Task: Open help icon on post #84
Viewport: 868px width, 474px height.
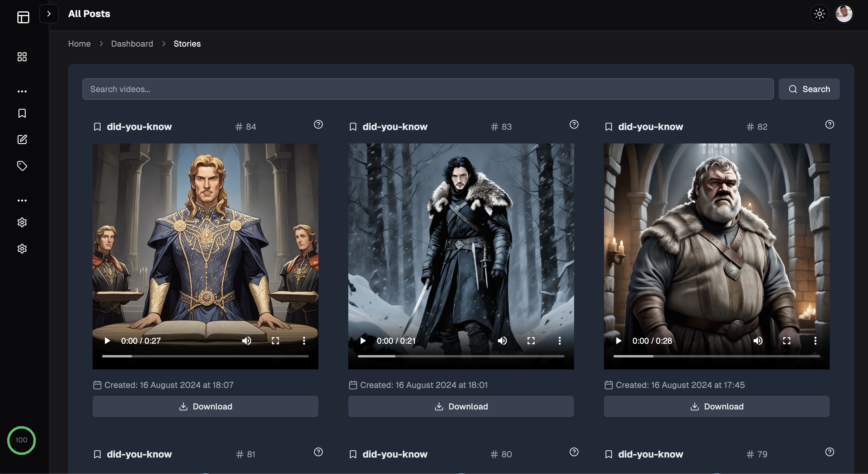Action: tap(318, 124)
